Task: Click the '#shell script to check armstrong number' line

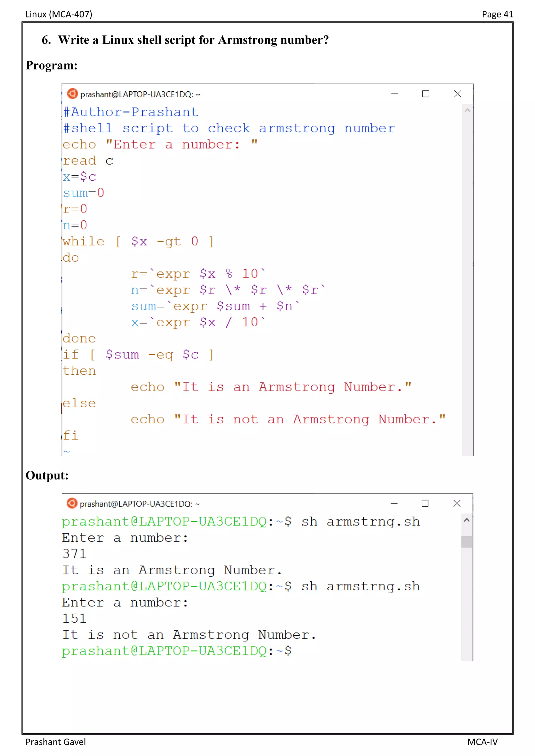Action: point(229,128)
